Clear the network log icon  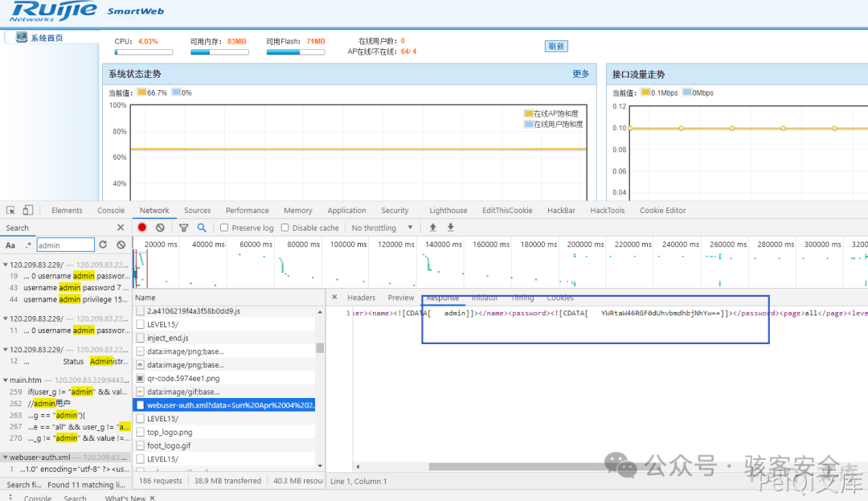pyautogui.click(x=160, y=228)
